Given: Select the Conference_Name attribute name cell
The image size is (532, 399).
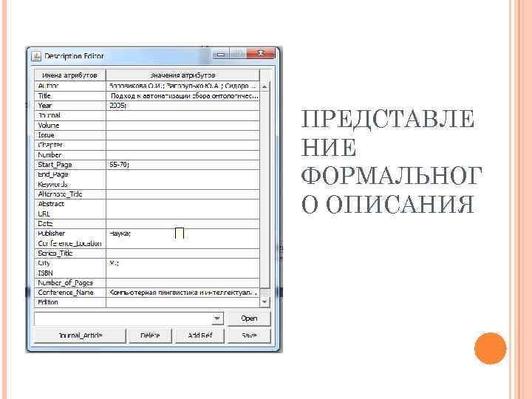Looking at the screenshot, I should pyautogui.click(x=70, y=293).
